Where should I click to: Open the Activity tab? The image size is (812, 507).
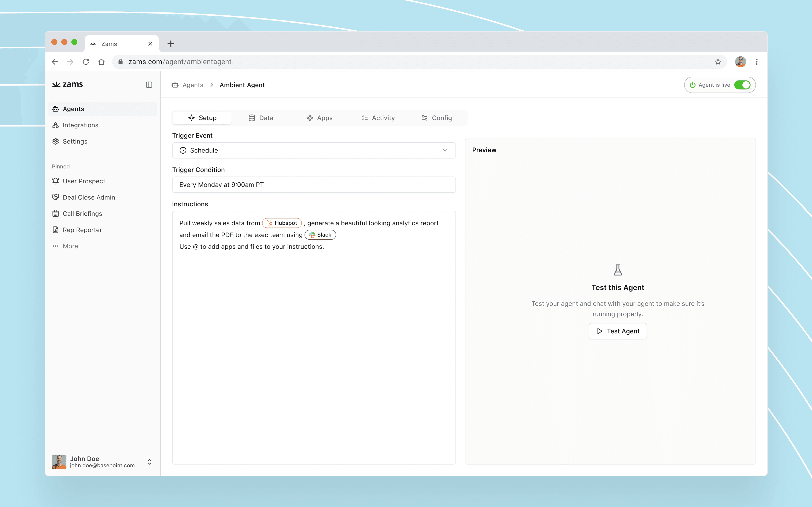tap(378, 118)
